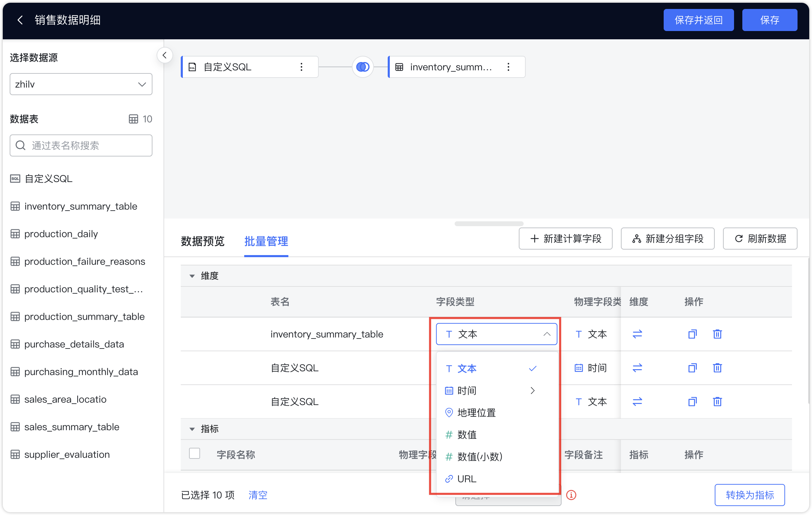Click the join relation circle icon
This screenshot has width=812, height=515.
coord(363,67)
